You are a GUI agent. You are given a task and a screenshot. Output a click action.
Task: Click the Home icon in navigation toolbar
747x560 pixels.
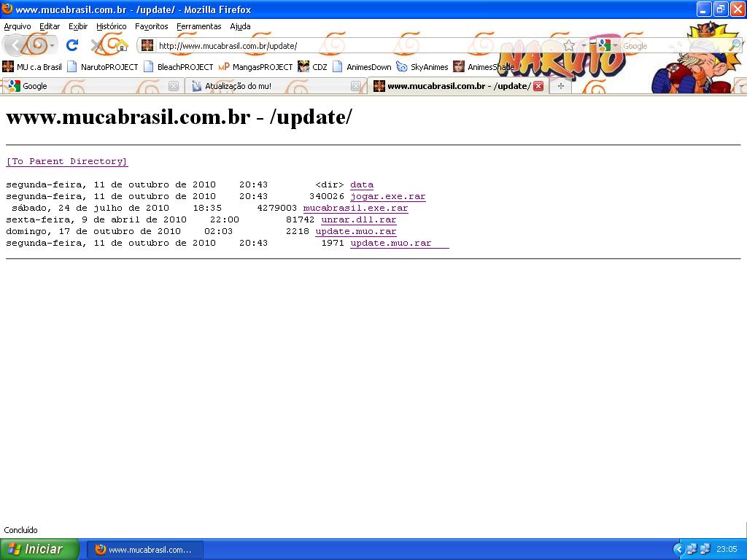[x=121, y=45]
